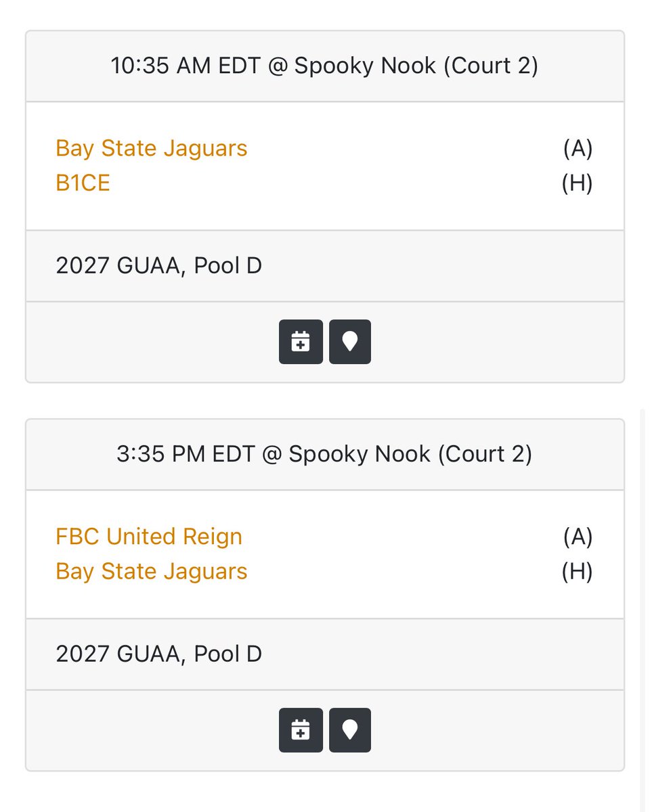Click the (H) marker in the 3:35 PM game
The height and width of the screenshot is (812, 650).
pos(578,572)
